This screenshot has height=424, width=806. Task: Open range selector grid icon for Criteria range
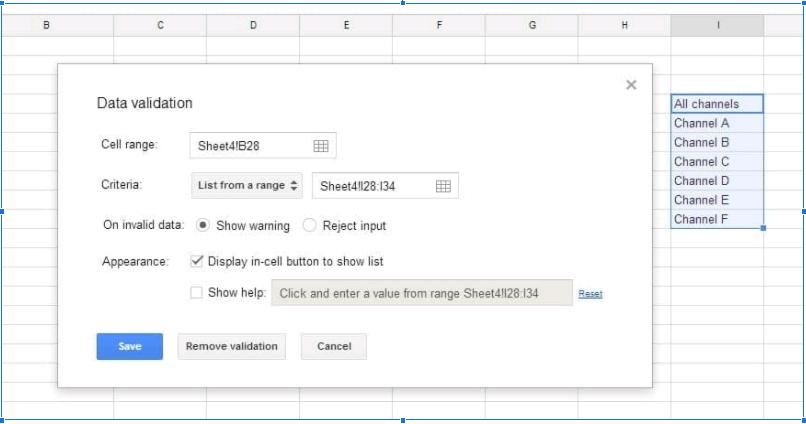tap(443, 186)
